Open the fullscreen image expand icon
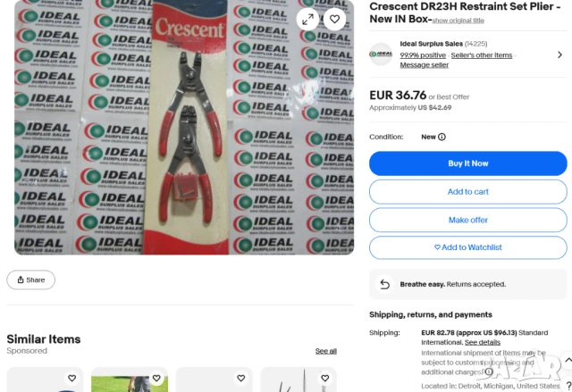 point(307,20)
